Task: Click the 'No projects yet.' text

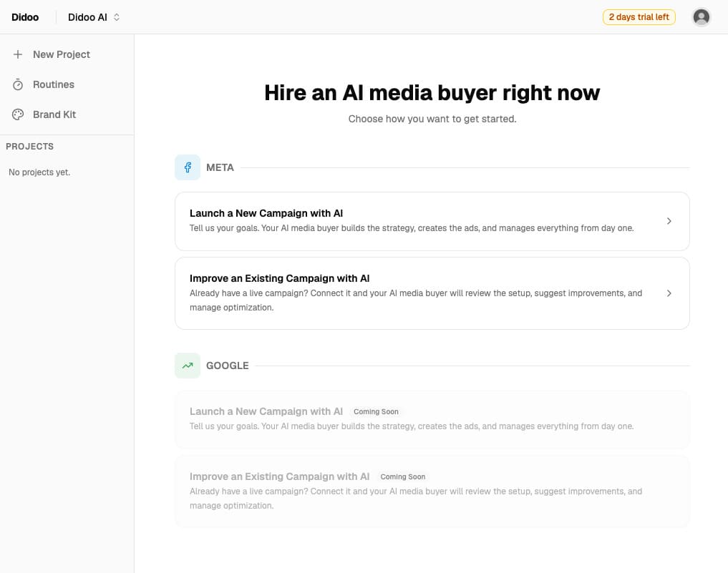Action: coord(39,172)
